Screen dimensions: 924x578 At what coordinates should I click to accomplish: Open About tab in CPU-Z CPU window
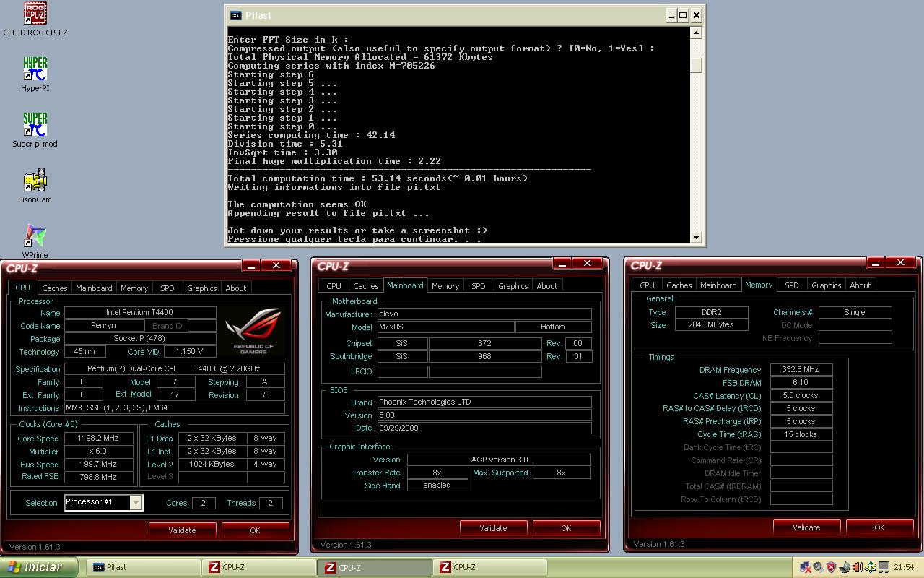point(236,288)
